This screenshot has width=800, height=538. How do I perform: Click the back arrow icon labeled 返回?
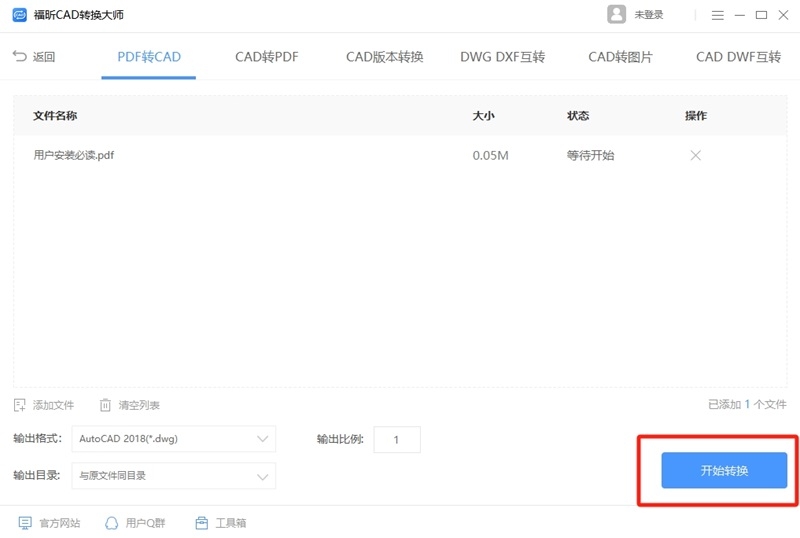point(20,57)
